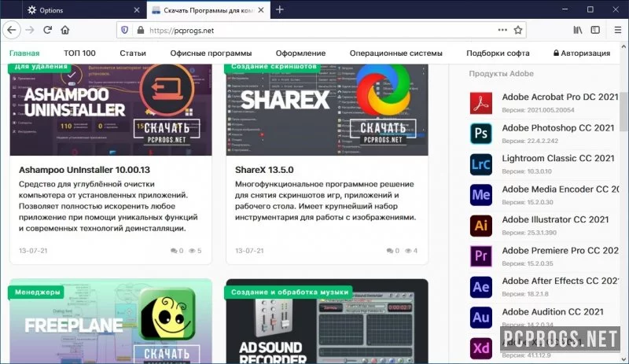Click comments icon on Ashampoo UnInstaller card
Screen dimensions: 629x364
coord(174,251)
